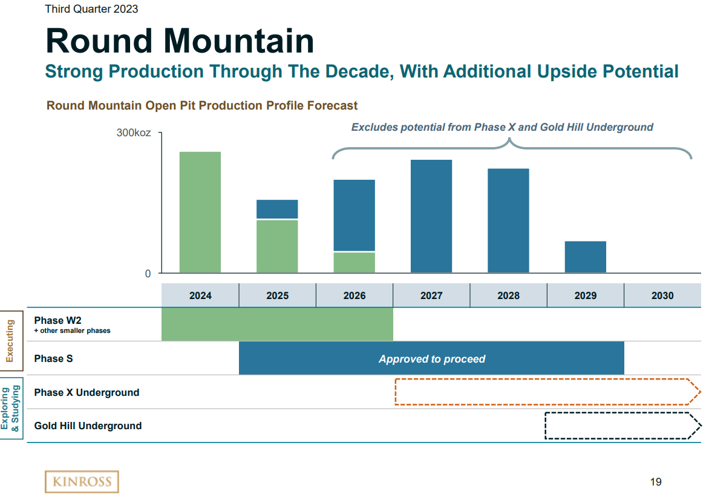
Task: Click the 'Phase X Underground' row label
Action: point(87,392)
